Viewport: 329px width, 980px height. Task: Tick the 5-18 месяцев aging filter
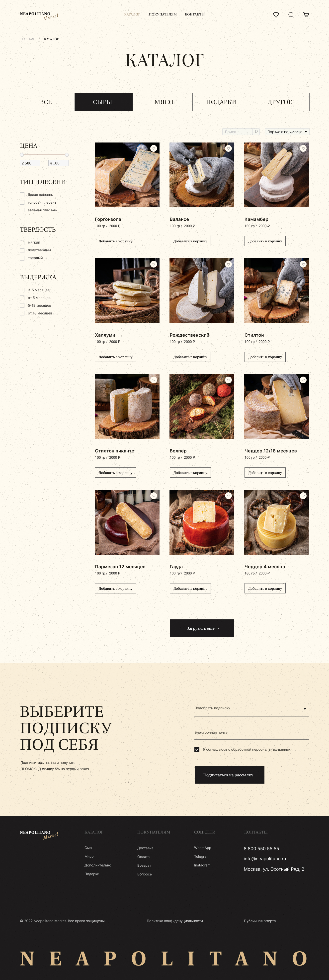tap(22, 305)
